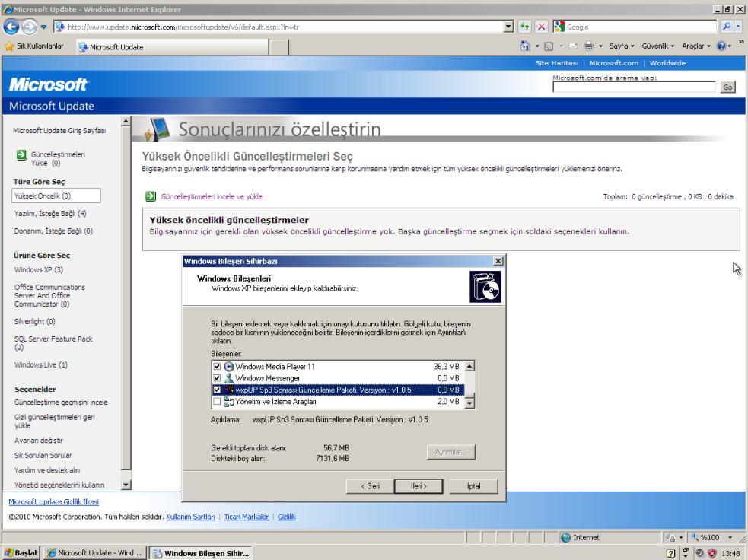Switch to Microsoft Update taskbar button
The image size is (748, 560).
[x=94, y=553]
